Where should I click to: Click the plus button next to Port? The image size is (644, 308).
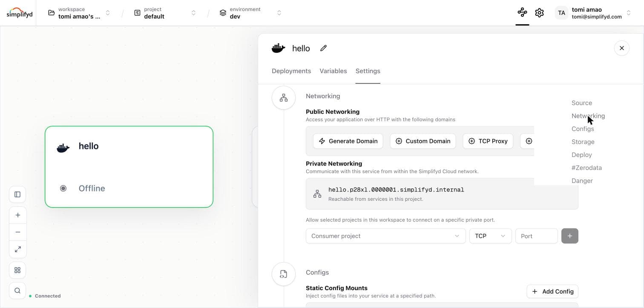tap(570, 236)
